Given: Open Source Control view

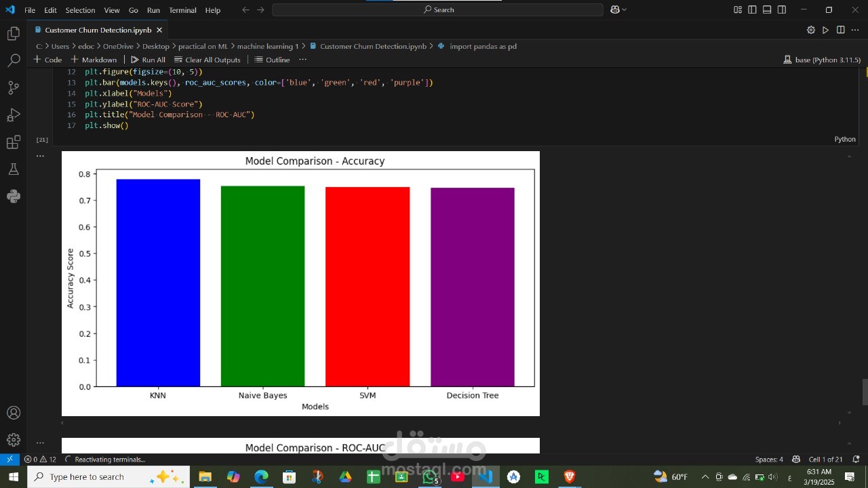Looking at the screenshot, I should 14,88.
